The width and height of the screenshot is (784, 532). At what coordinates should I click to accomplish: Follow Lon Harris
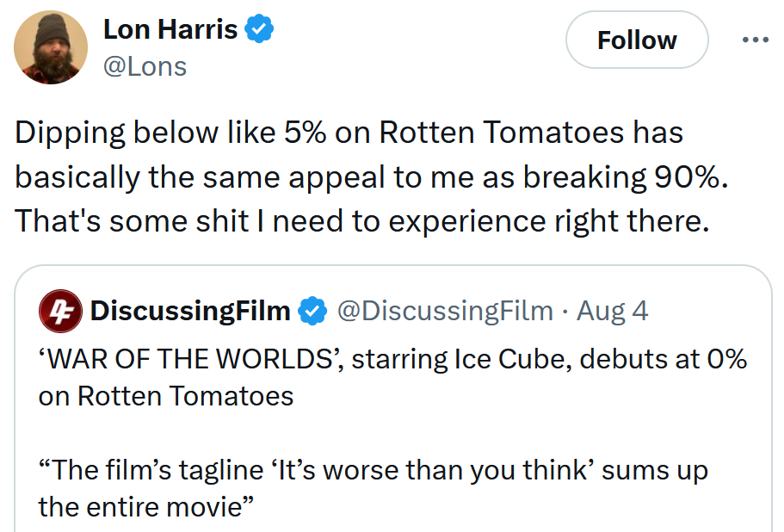point(637,40)
